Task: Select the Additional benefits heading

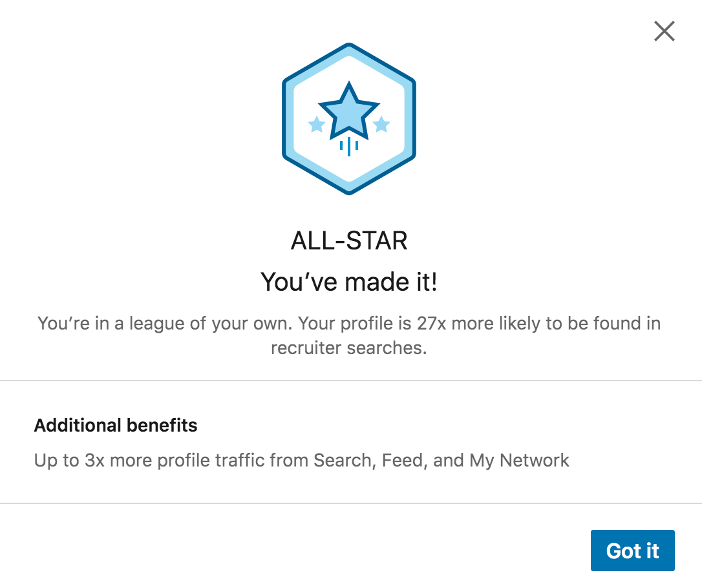Action: [x=116, y=425]
